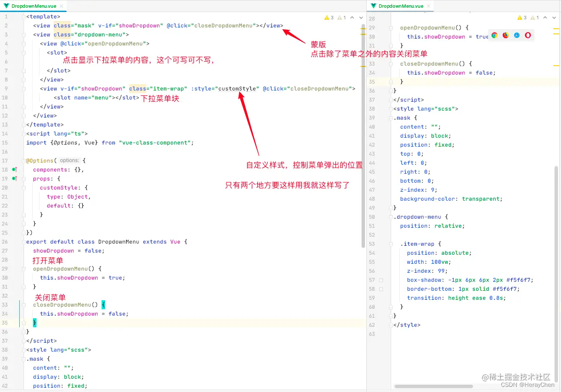Screen dimensions: 561x392
Task: Click the 3 warnings indicator in the left editor
Action: point(329,18)
